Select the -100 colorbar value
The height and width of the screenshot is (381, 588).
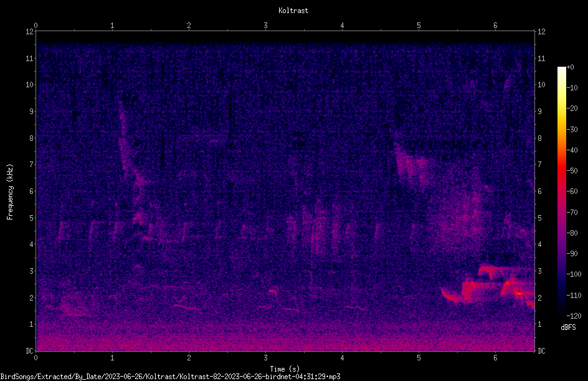574,274
